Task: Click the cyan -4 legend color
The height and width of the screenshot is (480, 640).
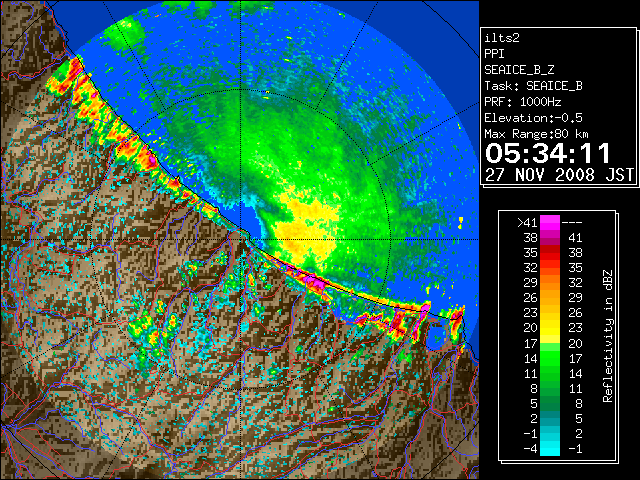Action: click(x=550, y=449)
